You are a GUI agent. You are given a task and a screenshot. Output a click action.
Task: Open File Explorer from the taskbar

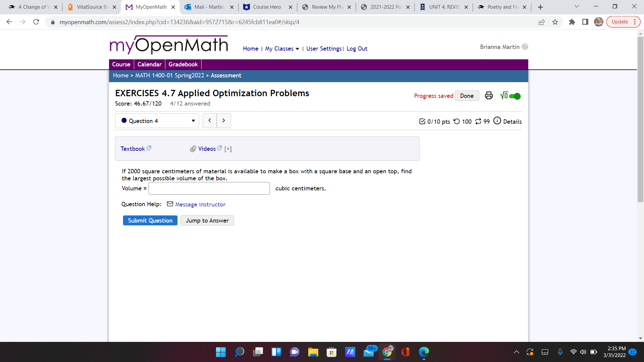coord(313,352)
